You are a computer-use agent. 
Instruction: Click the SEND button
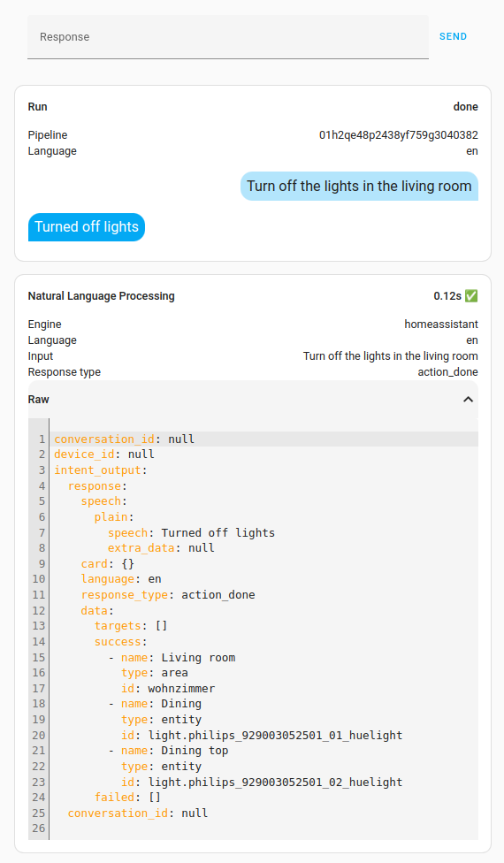[x=453, y=36]
